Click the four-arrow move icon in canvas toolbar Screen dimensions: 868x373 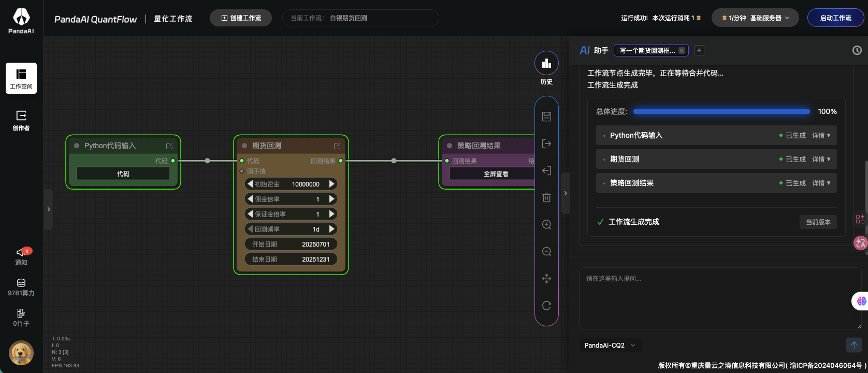[x=546, y=279]
